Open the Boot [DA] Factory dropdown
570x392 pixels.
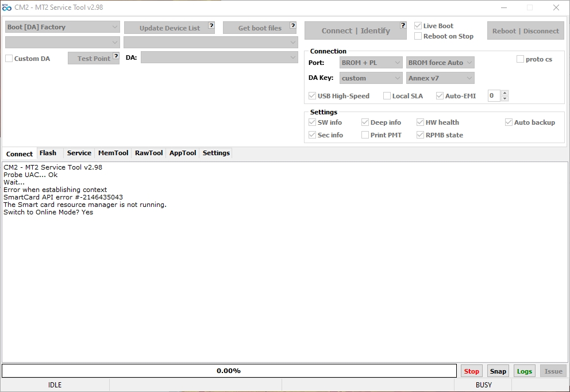coord(62,27)
